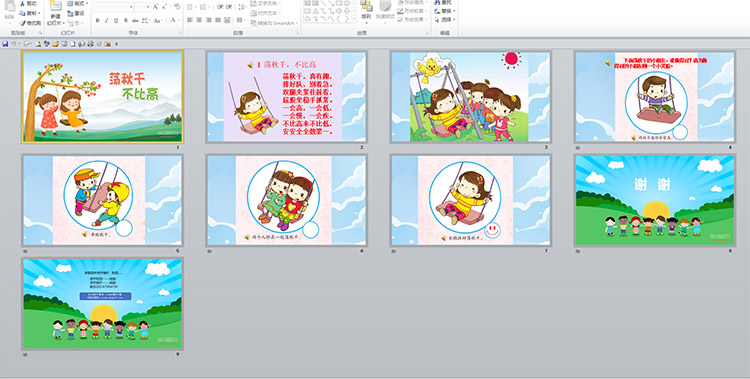Open Convert to SmartArt menu
Screen dimensions: 750x379
(274, 23)
